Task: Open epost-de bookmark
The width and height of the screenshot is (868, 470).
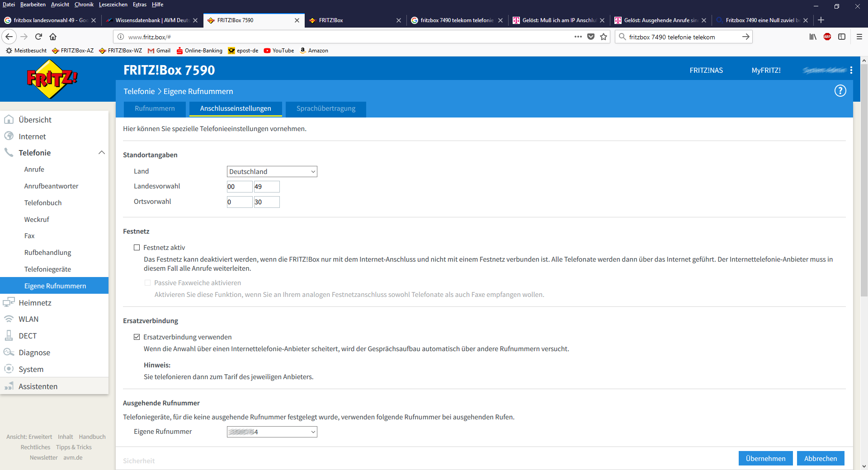Action: pyautogui.click(x=243, y=51)
